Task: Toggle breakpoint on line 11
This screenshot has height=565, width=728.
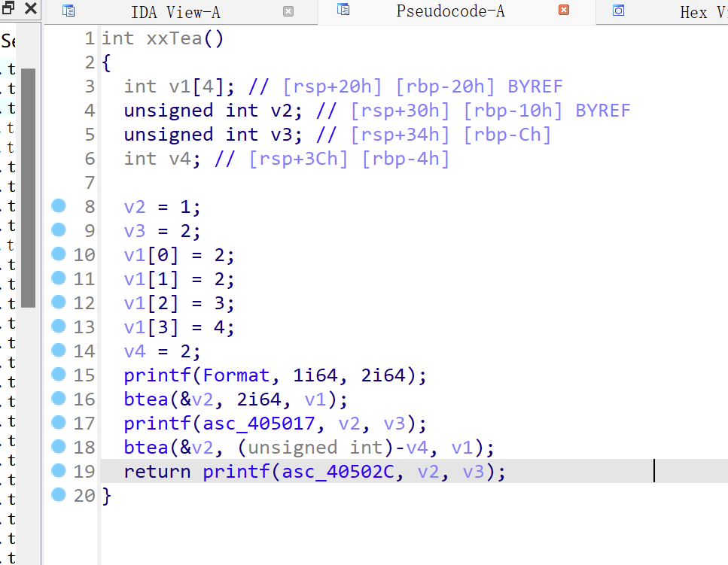Action: 59,278
